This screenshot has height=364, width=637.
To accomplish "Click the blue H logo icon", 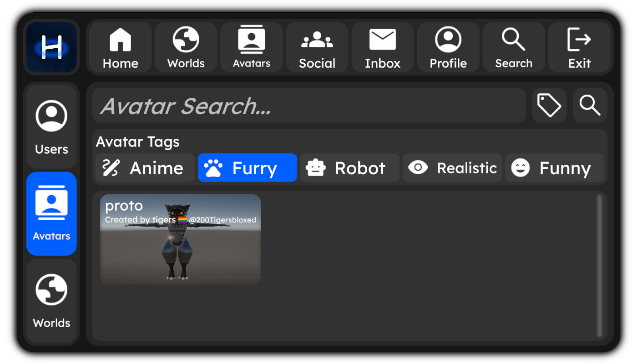I will [51, 47].
